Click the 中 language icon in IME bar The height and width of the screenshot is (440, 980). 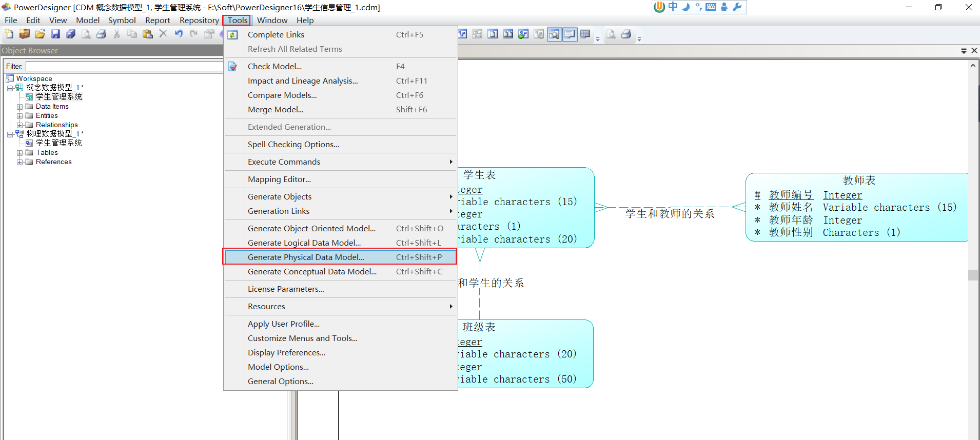[673, 7]
